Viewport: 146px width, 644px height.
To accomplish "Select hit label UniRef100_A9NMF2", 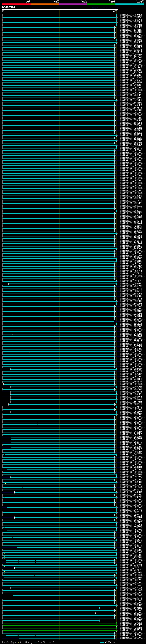I will coord(131,42).
